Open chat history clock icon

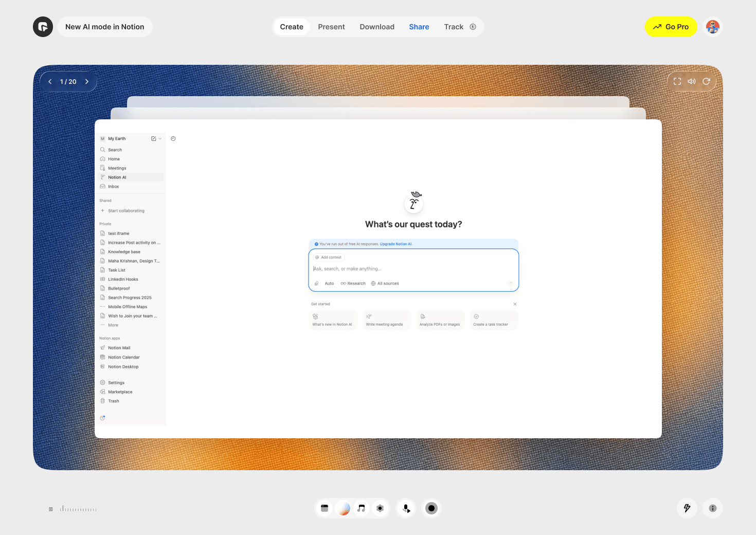pos(173,139)
